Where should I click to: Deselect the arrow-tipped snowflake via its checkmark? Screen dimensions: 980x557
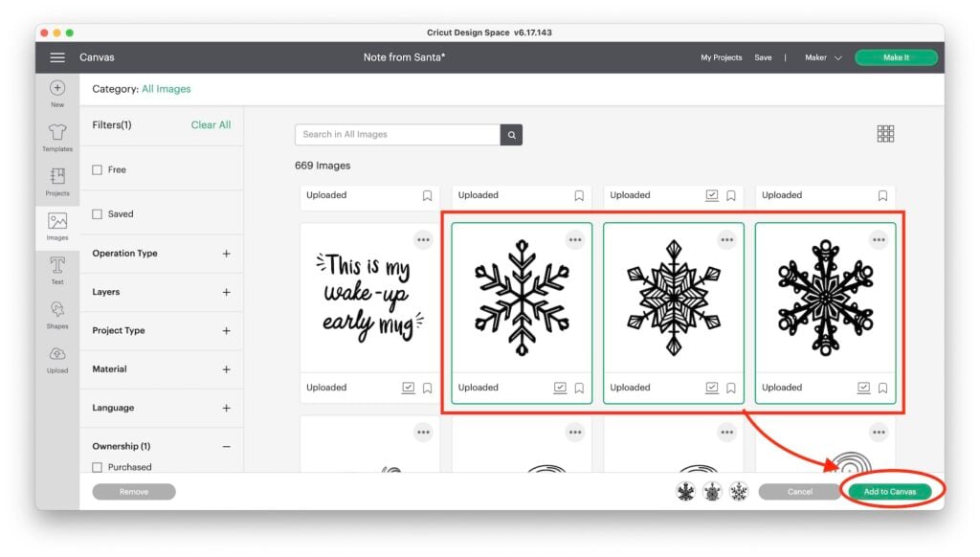(x=560, y=388)
